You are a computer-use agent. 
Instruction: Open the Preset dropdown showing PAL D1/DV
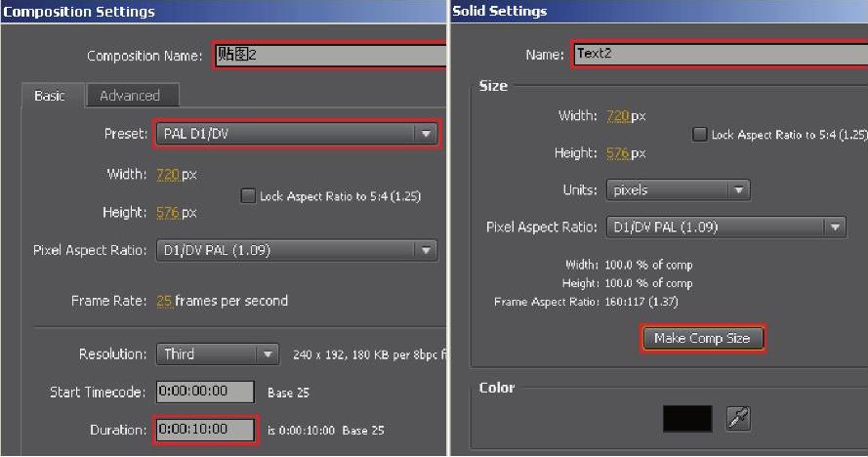click(297, 134)
